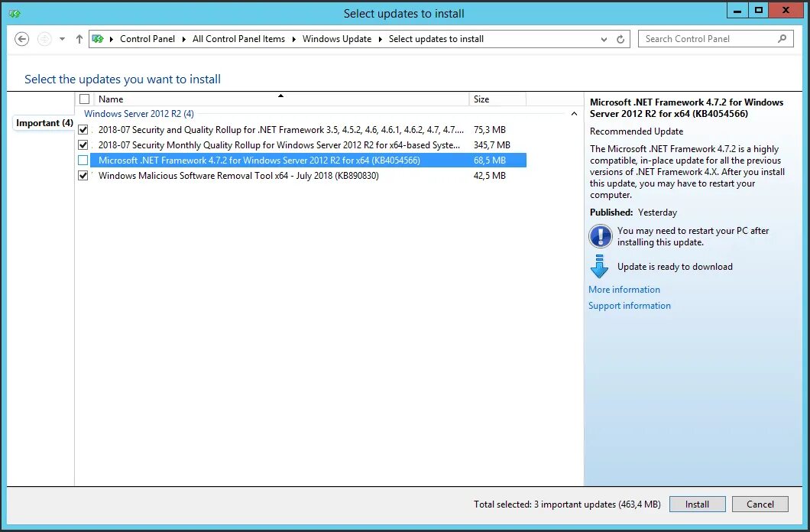
Task: Collapse the Windows Server 2012 R2 group
Action: [574, 114]
